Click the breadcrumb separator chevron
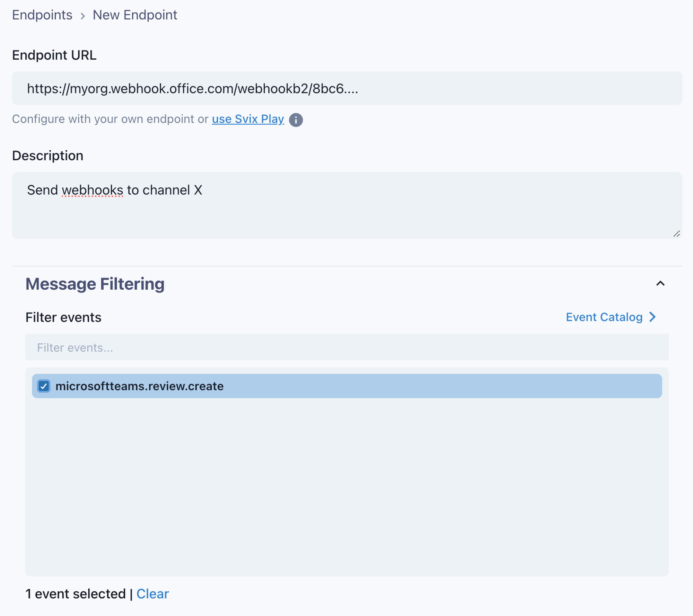 pyautogui.click(x=82, y=16)
